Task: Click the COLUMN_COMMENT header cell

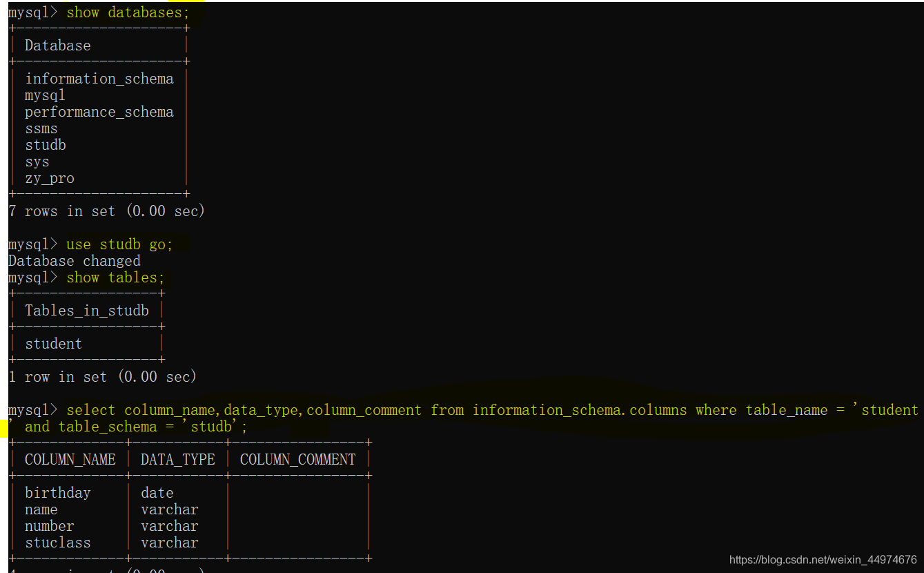Action: tap(298, 460)
